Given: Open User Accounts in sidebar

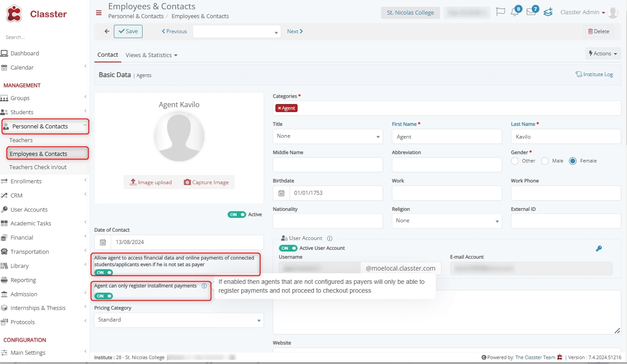Looking at the screenshot, I should tap(29, 209).
